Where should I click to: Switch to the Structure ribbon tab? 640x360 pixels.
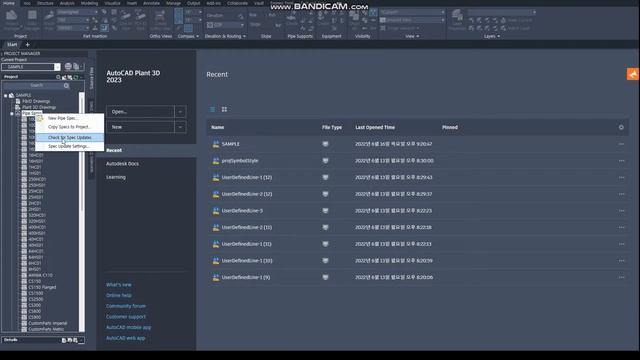coord(45,3)
